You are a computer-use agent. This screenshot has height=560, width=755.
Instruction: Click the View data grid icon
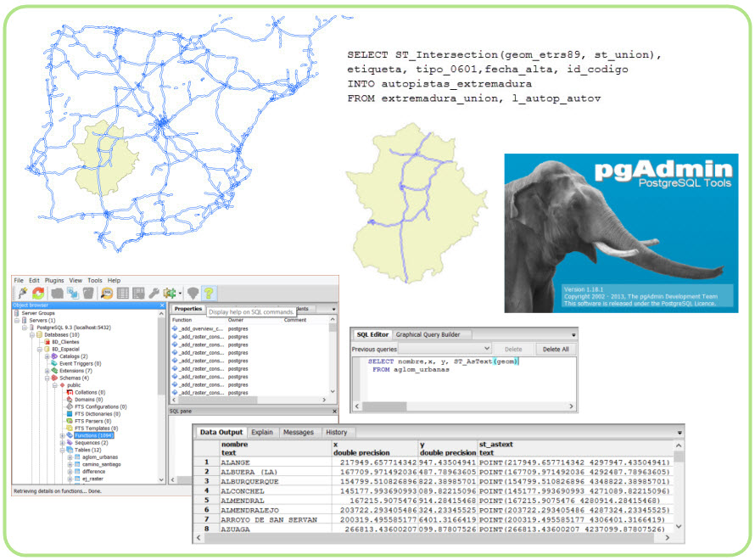coord(123,293)
